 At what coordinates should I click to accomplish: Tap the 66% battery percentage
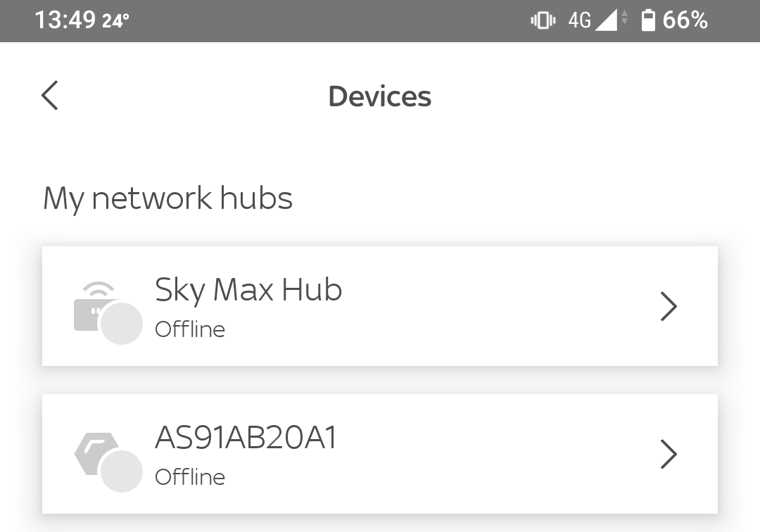click(x=685, y=20)
